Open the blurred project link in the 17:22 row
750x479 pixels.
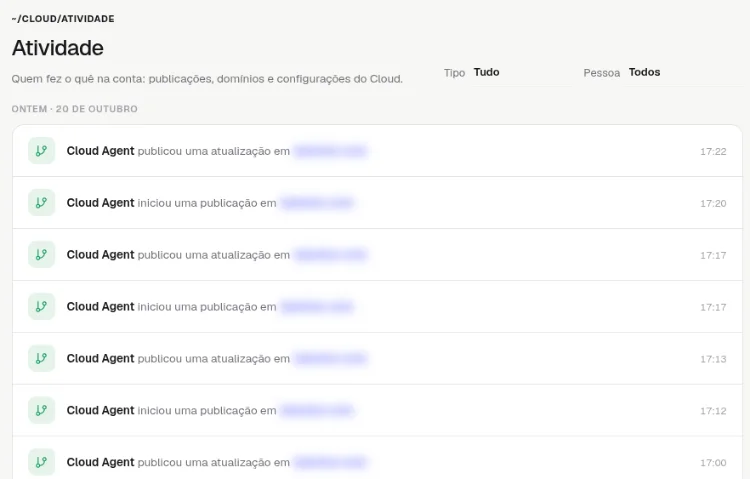[331, 151]
